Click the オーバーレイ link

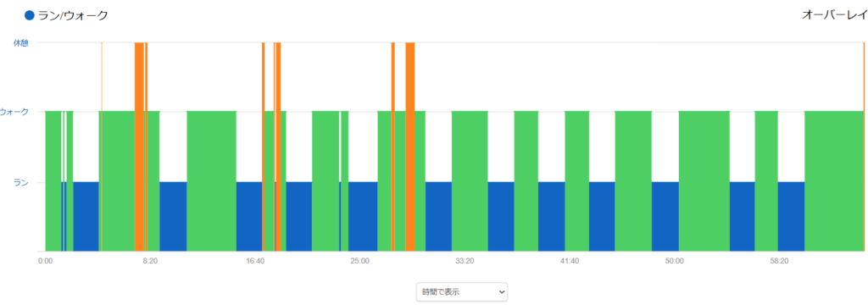834,15
